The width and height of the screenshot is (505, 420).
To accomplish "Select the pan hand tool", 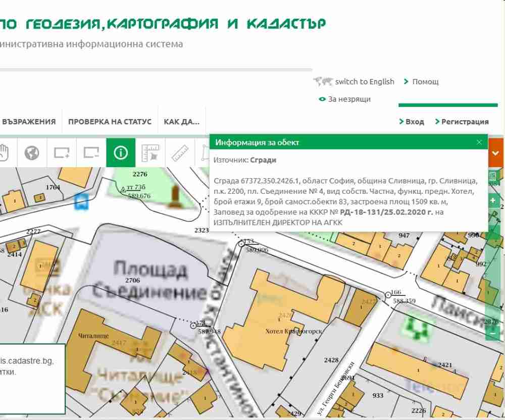I will tap(5, 152).
